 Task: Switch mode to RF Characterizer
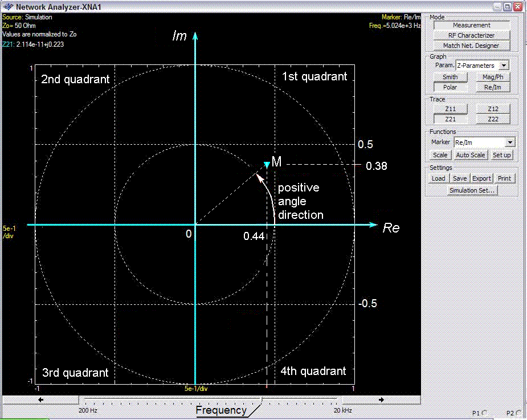(471, 35)
